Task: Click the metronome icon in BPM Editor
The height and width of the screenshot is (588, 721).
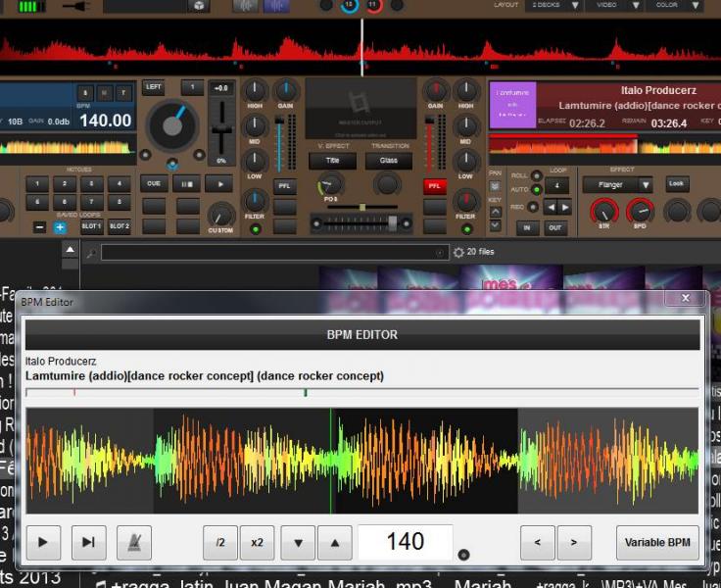Action: pos(134,542)
